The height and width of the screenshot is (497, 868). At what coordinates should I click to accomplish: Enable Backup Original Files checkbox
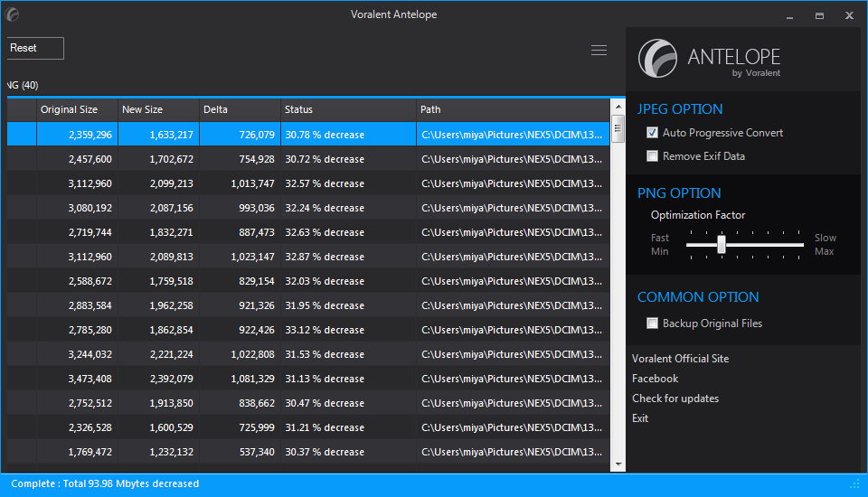(x=652, y=324)
